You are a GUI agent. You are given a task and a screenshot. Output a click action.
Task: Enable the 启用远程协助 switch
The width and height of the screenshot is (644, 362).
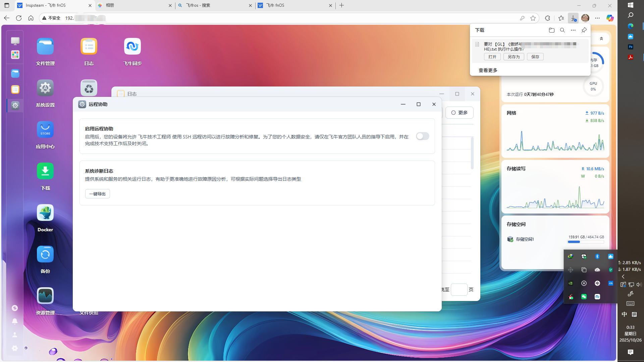(422, 136)
